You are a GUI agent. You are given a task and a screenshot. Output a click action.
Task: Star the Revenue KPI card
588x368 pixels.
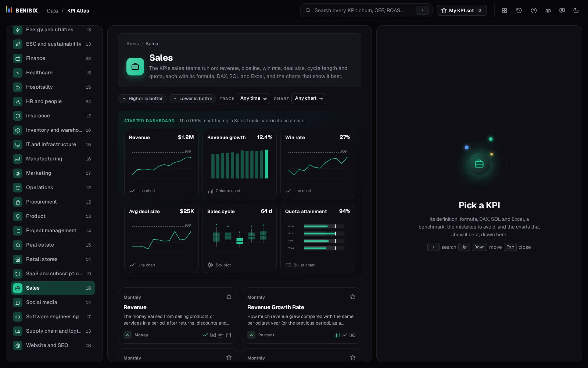coord(229,297)
